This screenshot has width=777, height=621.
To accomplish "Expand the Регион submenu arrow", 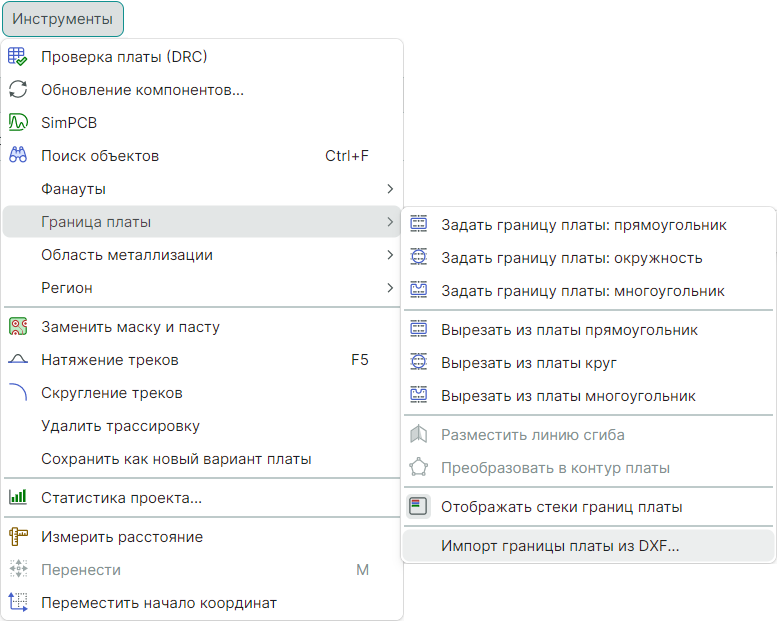I will coord(390,288).
